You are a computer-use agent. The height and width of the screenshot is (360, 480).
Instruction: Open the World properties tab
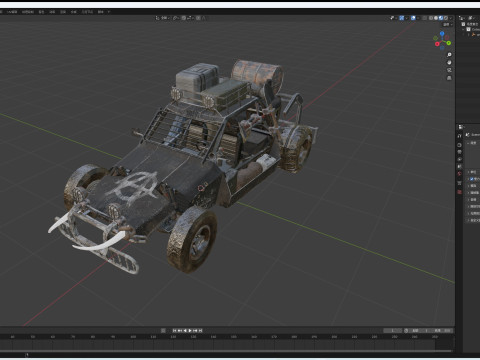click(459, 174)
